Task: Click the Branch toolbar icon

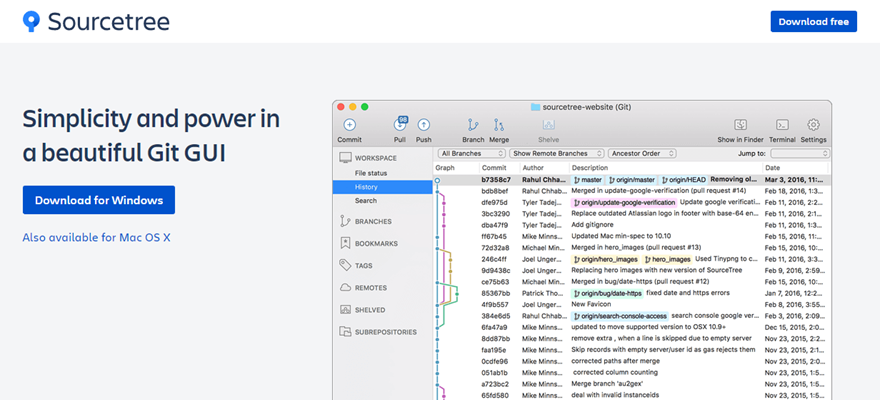Action: (x=473, y=125)
